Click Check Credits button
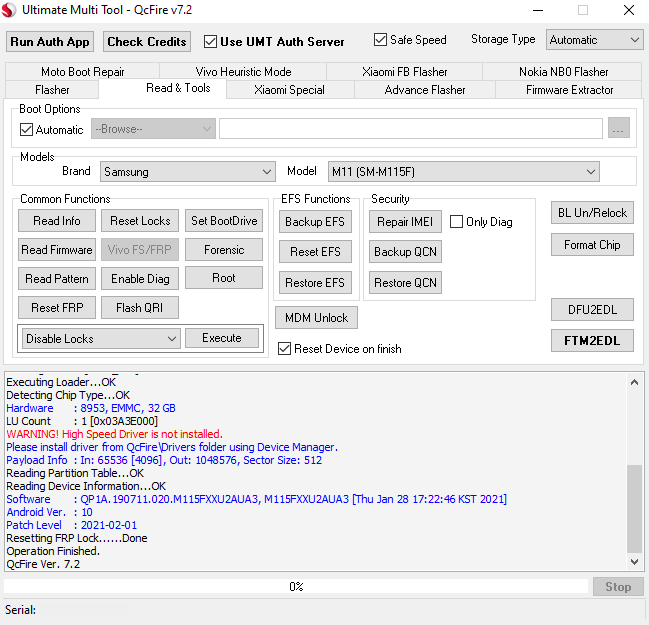 point(147,42)
